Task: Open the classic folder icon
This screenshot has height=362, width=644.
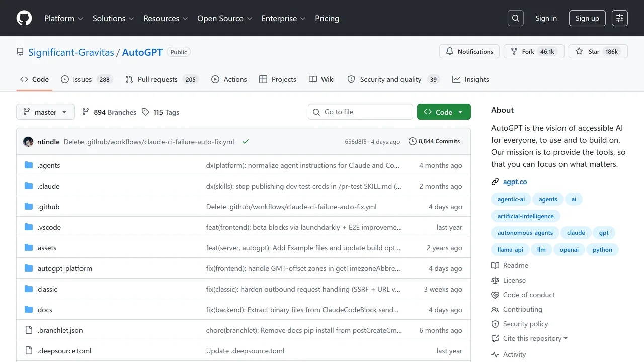Action: tap(29, 289)
